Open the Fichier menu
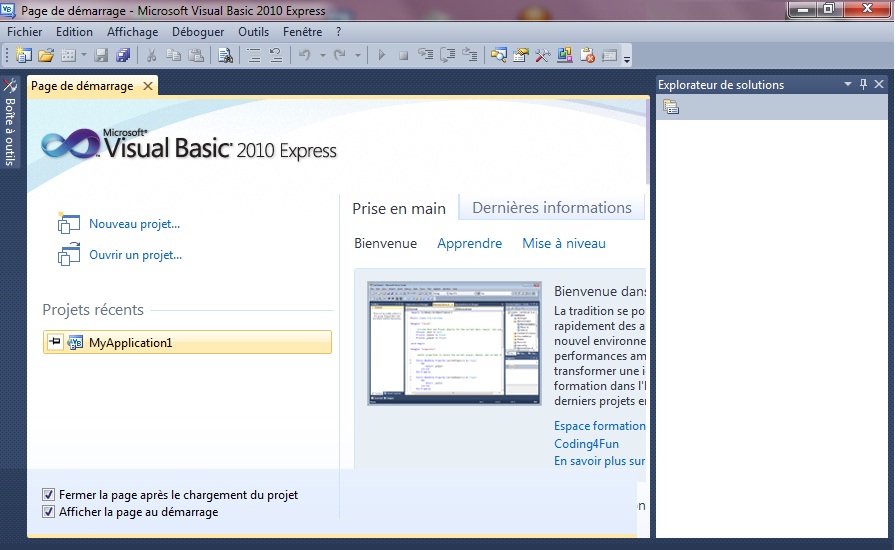 point(25,32)
